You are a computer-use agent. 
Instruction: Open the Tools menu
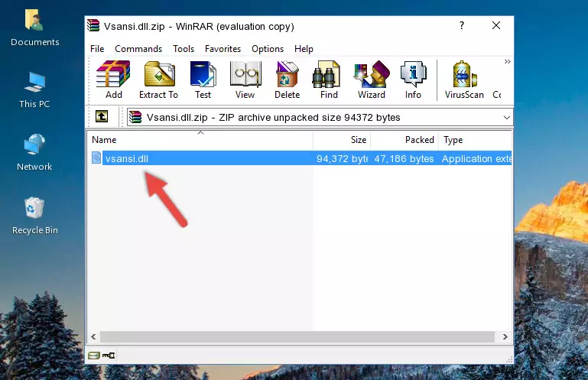pos(184,49)
